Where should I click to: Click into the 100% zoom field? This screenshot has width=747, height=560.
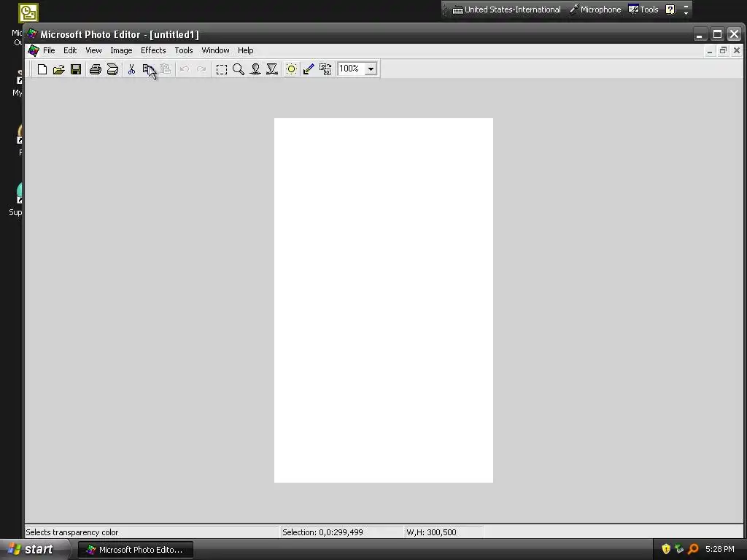pyautogui.click(x=351, y=69)
